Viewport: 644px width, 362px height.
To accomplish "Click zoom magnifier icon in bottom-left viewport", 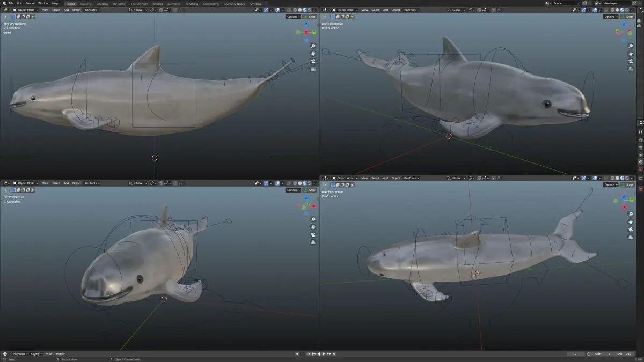I will pos(313,219).
